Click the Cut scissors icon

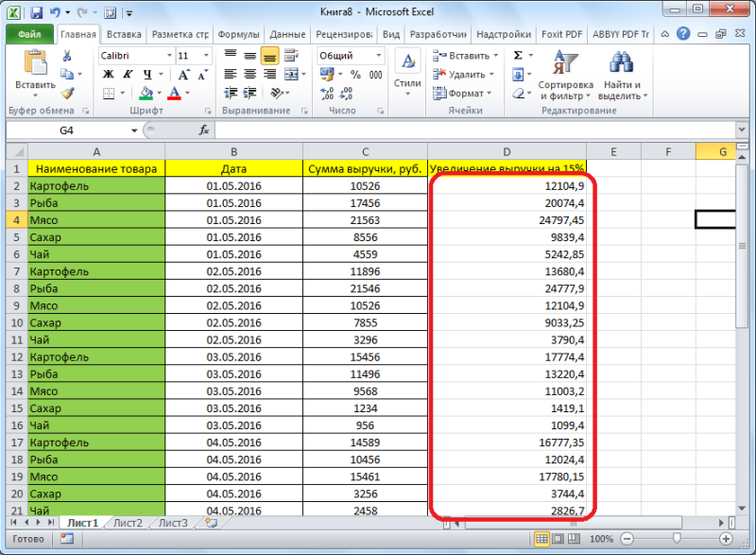pyautogui.click(x=67, y=56)
